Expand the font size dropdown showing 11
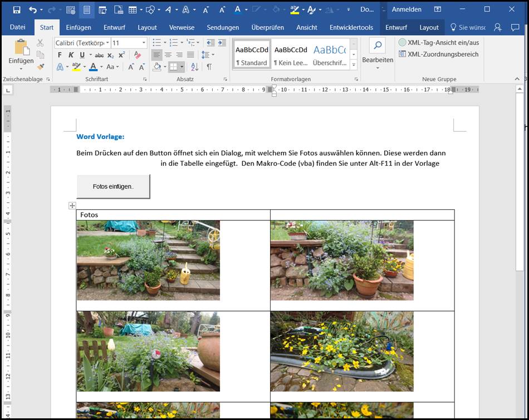Viewport: 529px width, 420px height. 144,43
